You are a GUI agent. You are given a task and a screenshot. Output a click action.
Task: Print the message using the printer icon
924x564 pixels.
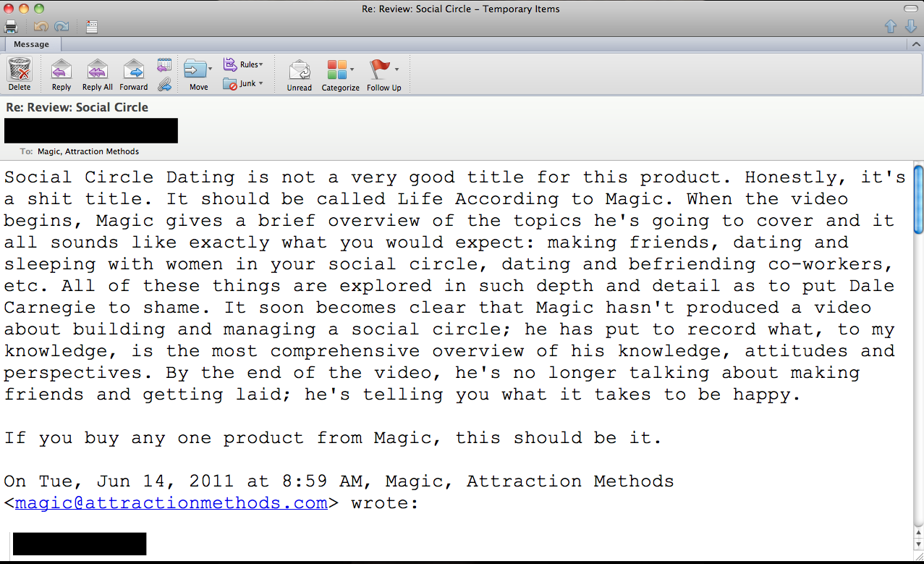pos(11,27)
